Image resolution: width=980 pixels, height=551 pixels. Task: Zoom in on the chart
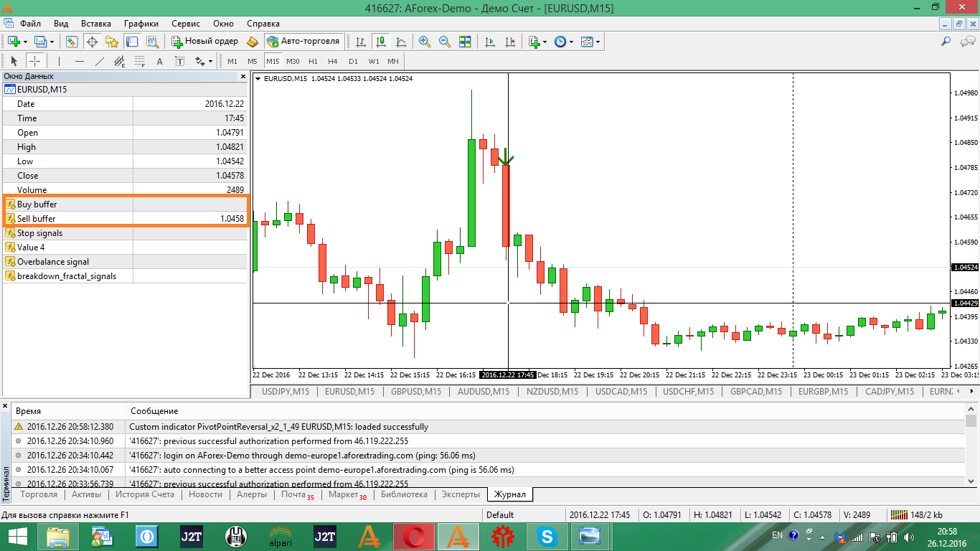click(x=425, y=42)
